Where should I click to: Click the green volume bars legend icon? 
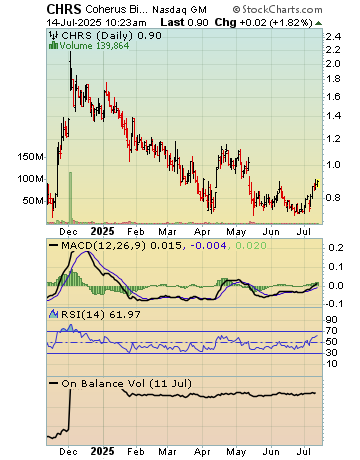point(54,45)
